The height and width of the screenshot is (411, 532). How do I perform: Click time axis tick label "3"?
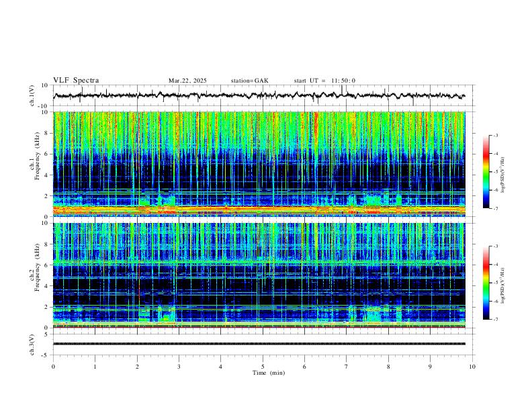(179, 367)
